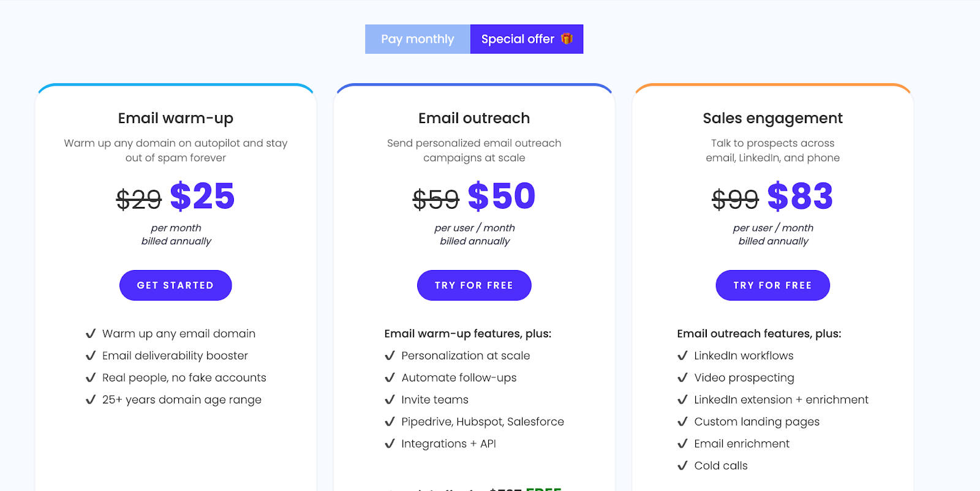Click the Get Started button for Email warm-up

pos(175,285)
